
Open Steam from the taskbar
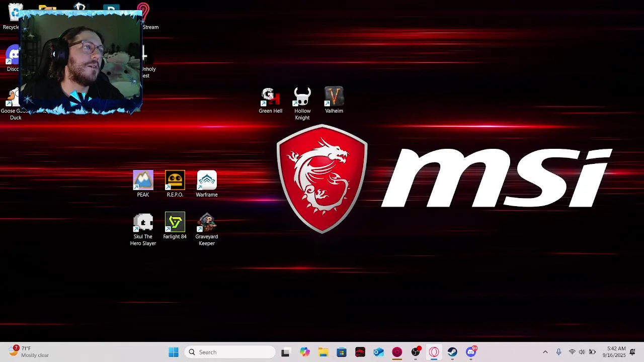(452, 352)
